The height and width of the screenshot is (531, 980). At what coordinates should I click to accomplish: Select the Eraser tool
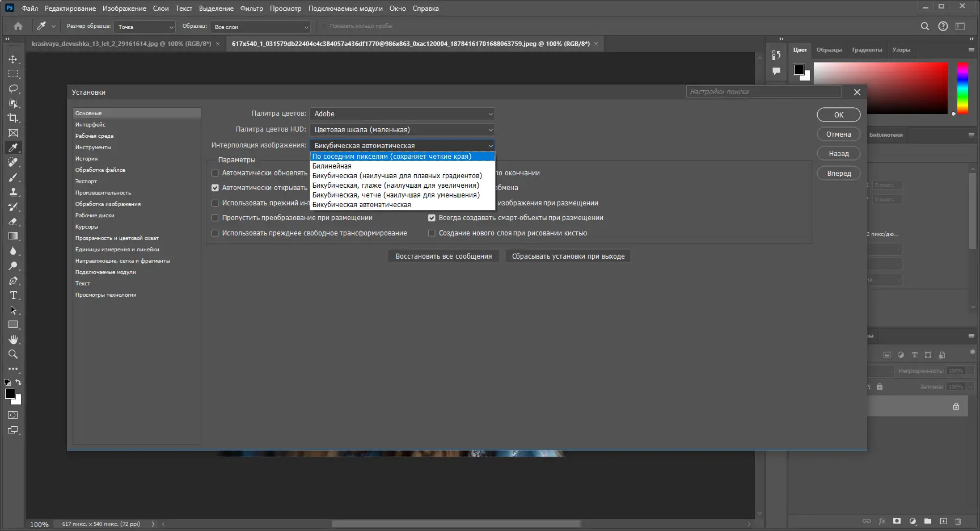pyautogui.click(x=13, y=221)
